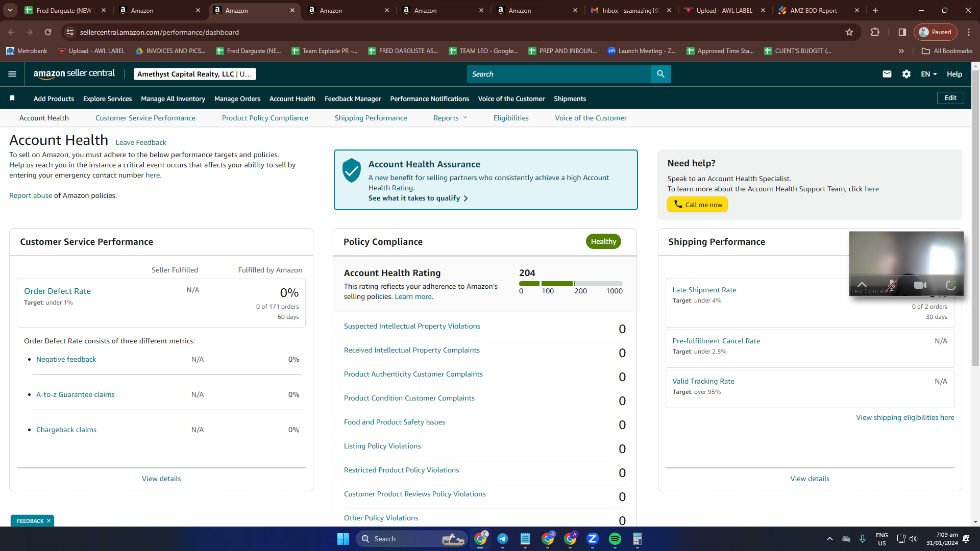
Task: Unmute microphone in Zoom video overlay
Action: (892, 285)
